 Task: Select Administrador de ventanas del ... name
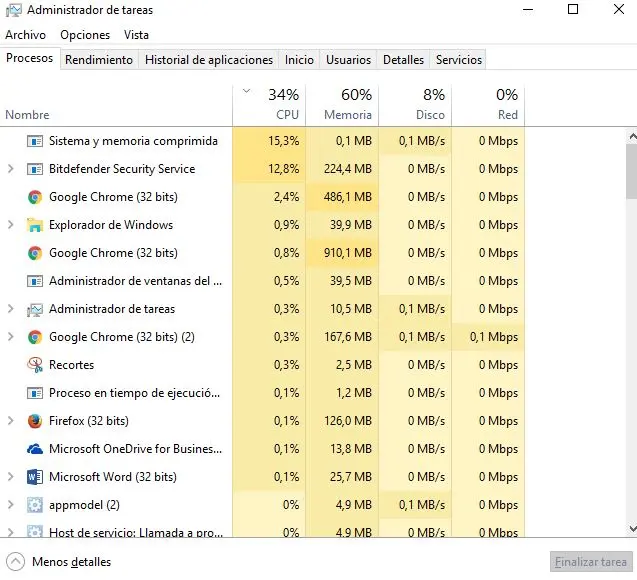pyautogui.click(x=135, y=281)
